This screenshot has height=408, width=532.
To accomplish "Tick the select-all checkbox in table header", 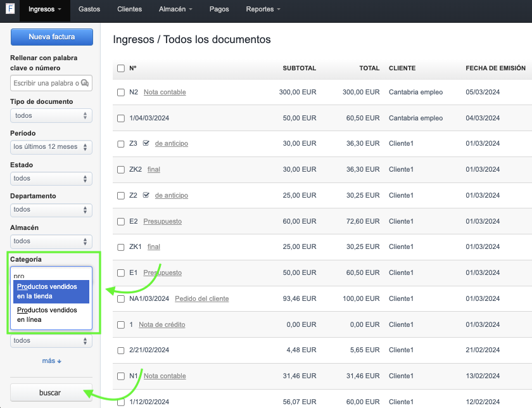I will coord(121,68).
